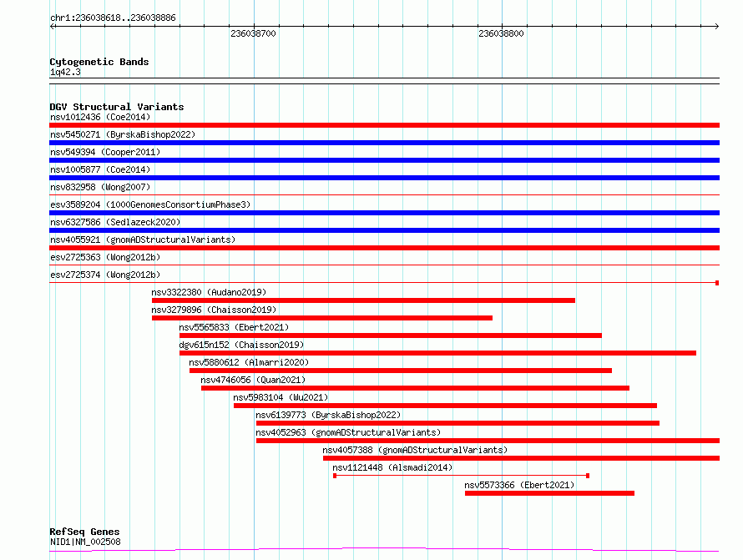Select nsv4746056 (Quan2021) label
743x560 pixels.
[253, 380]
